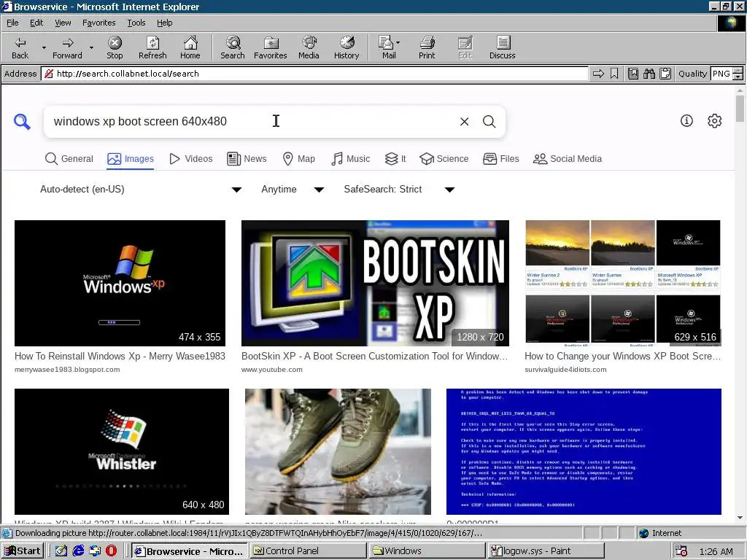
Task: Click the clipboard paste icon
Action: tap(665, 74)
